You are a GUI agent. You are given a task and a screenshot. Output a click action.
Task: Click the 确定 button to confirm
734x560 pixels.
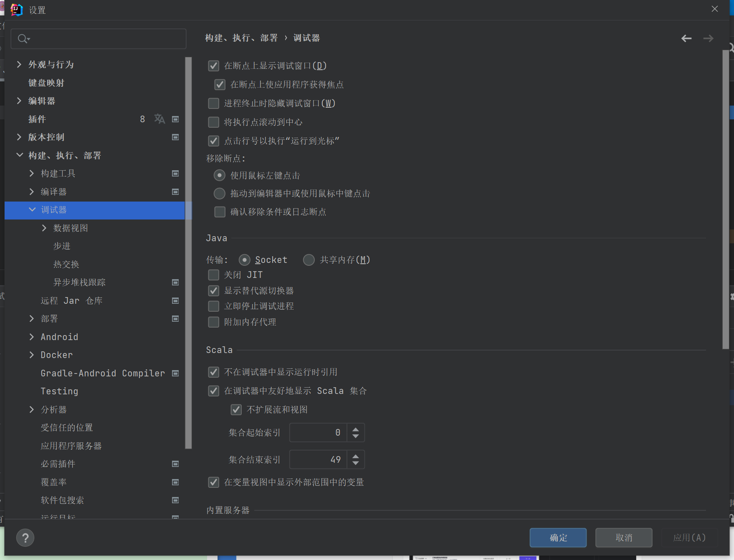(x=558, y=537)
